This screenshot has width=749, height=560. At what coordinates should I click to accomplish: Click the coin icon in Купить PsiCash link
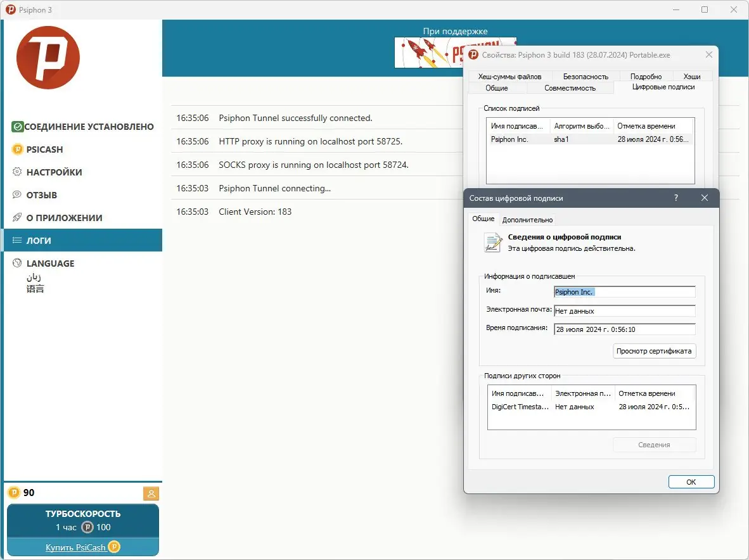coord(114,547)
